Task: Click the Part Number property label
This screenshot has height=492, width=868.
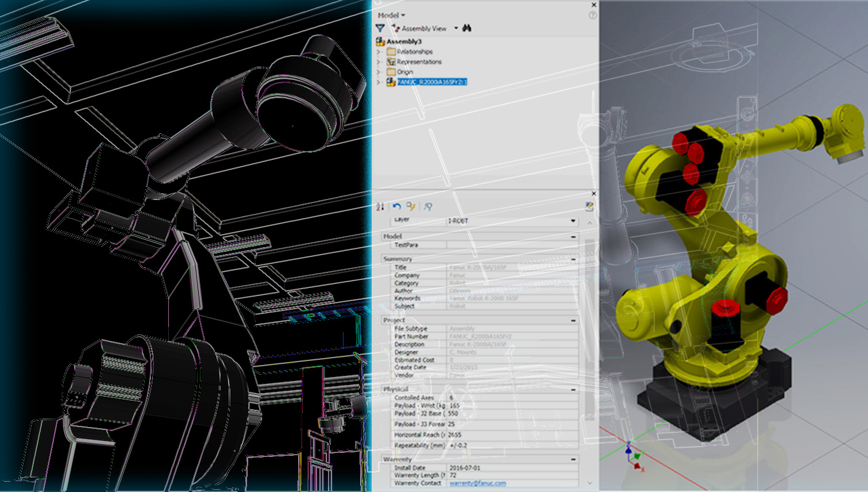Action: (411, 336)
